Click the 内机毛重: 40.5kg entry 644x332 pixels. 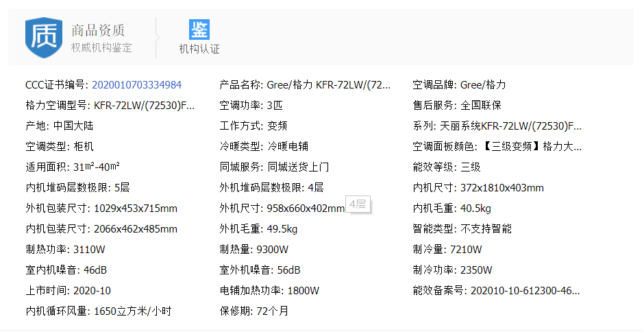(452, 208)
